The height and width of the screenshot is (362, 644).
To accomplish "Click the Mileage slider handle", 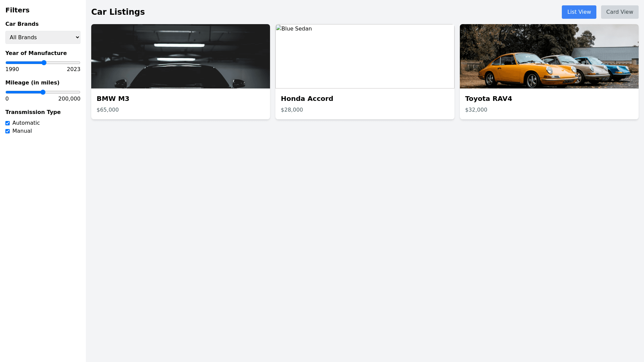I will (43, 92).
